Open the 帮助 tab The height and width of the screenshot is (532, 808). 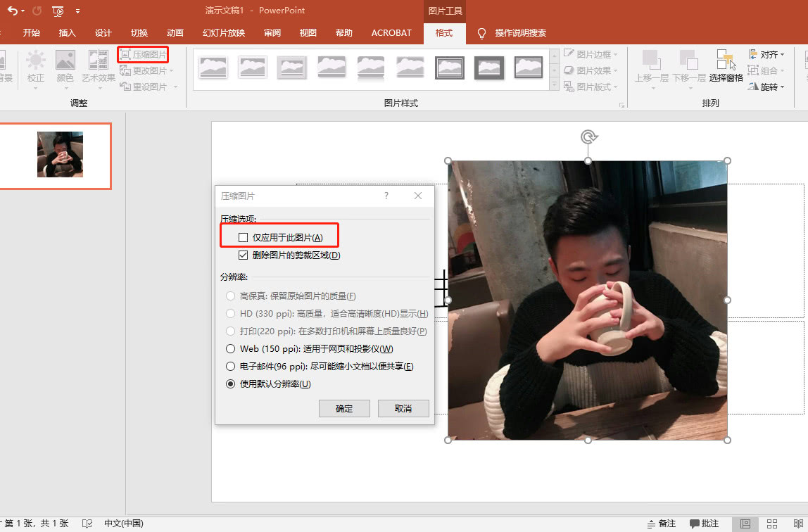pyautogui.click(x=344, y=33)
